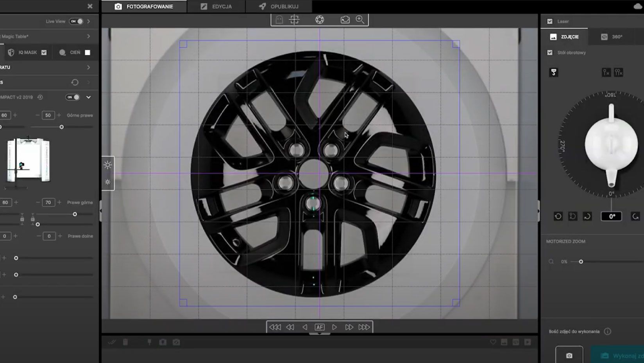Screen dimensions: 644x363
Task: Switch to the EDYCJA tab
Action: click(216, 6)
